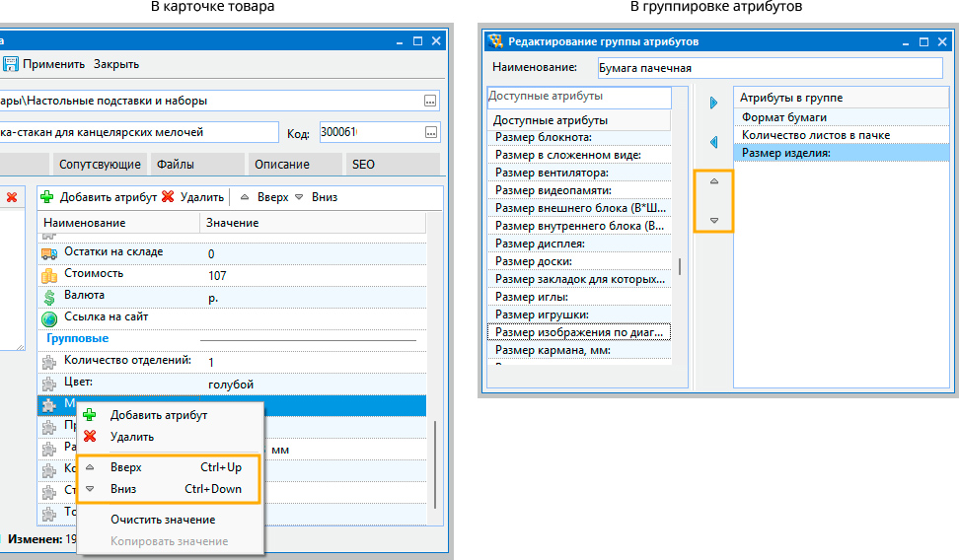Image resolution: width=959 pixels, height=560 pixels.
Task: Click attribute list vertical scrollbar in product card
Action: (435, 464)
